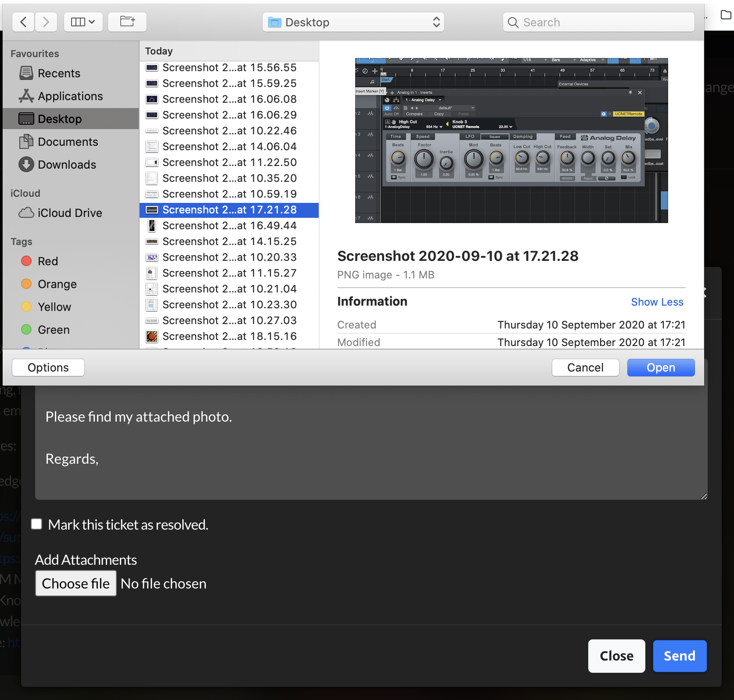Select Screenshot 2...at 18.15.16 file
The height and width of the screenshot is (700, 734).
pos(229,336)
